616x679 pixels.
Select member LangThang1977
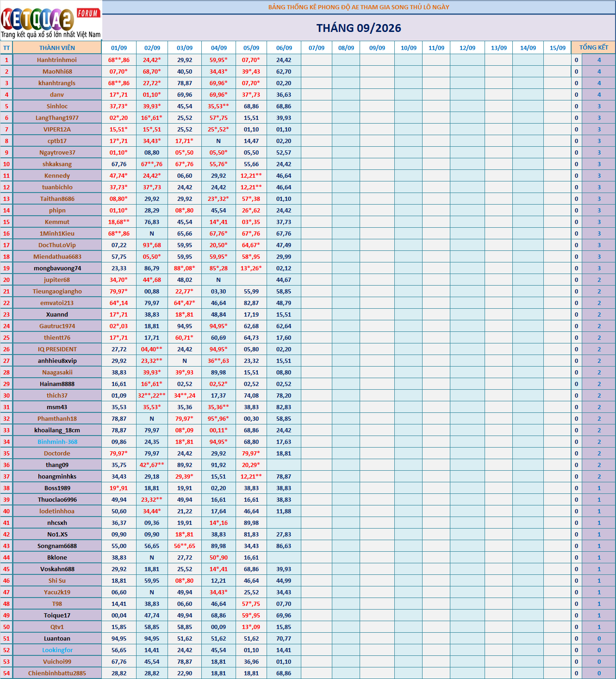(x=57, y=118)
